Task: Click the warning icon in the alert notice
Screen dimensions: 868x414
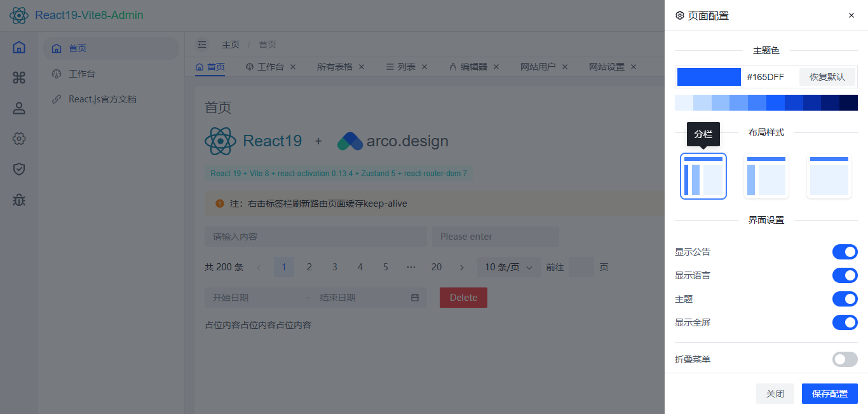Action: click(220, 204)
